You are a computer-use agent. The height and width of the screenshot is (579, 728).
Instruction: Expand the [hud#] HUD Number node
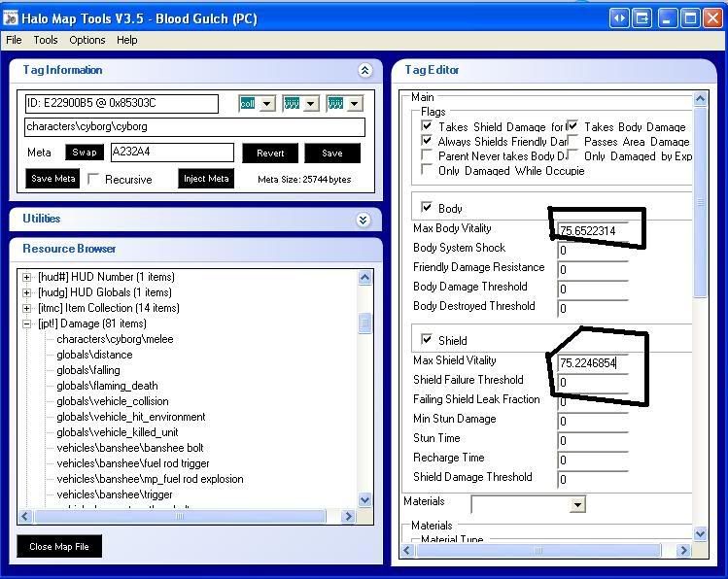point(27,278)
